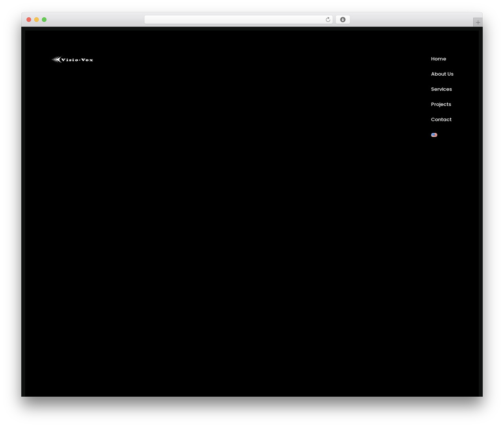Add a new browser tab
This screenshot has height=427, width=504.
click(478, 22)
